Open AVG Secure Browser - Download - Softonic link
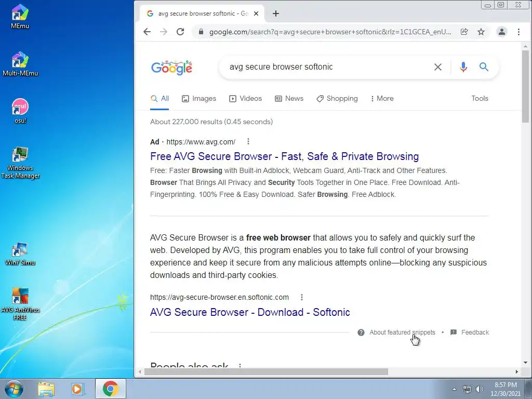 [x=250, y=312]
